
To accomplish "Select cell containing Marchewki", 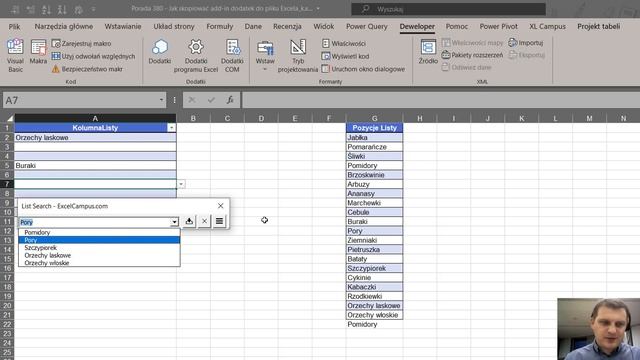I will (374, 203).
